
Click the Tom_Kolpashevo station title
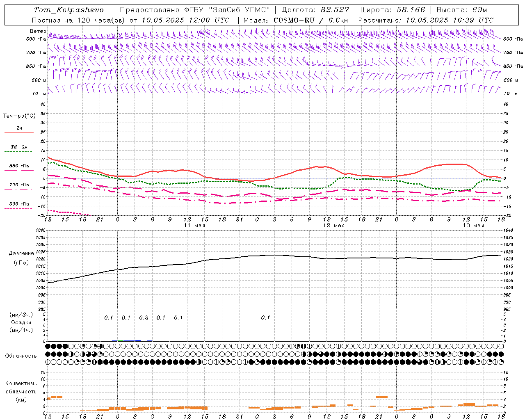coord(68,10)
